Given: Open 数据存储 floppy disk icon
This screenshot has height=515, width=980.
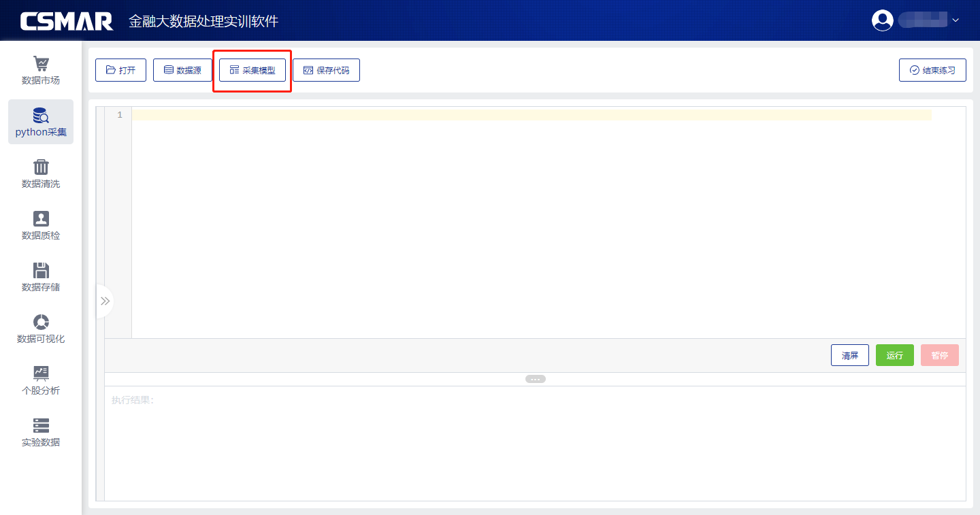Looking at the screenshot, I should [x=41, y=271].
